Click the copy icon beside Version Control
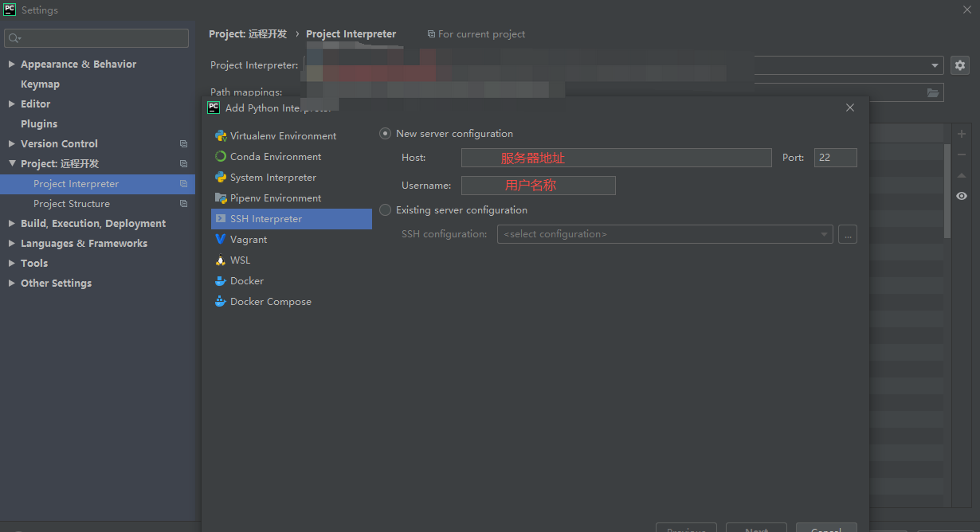The height and width of the screenshot is (532, 980). click(183, 144)
